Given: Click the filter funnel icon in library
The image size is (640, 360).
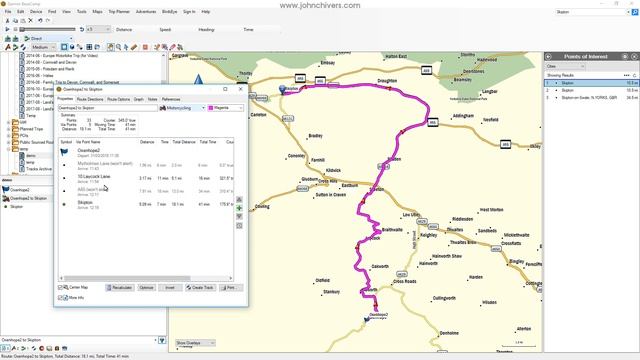Looking at the screenshot, I should tap(162, 340).
